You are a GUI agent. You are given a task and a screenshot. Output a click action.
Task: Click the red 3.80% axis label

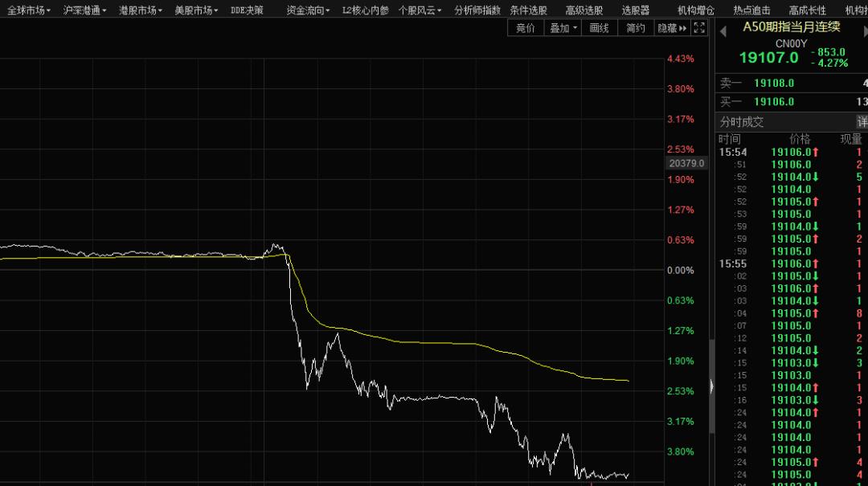[681, 88]
